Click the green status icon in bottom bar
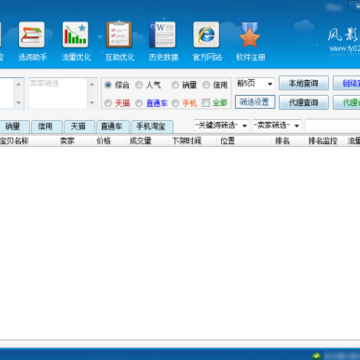Screen dimensions: 360x360 [x=316, y=356]
